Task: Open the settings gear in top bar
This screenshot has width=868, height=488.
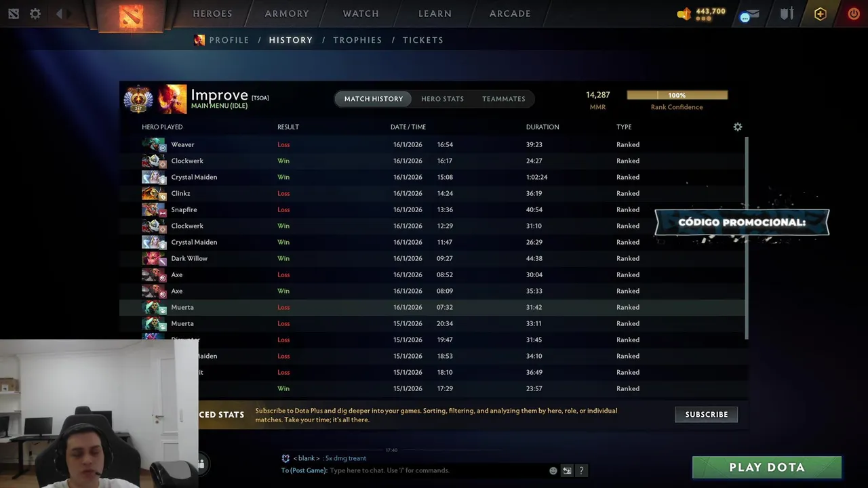Action: 35,14
